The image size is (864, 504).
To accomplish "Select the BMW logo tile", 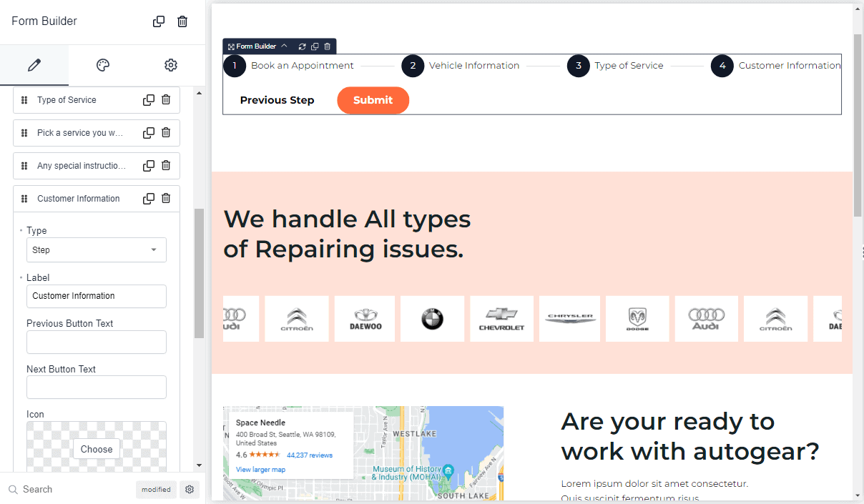I will click(x=433, y=319).
